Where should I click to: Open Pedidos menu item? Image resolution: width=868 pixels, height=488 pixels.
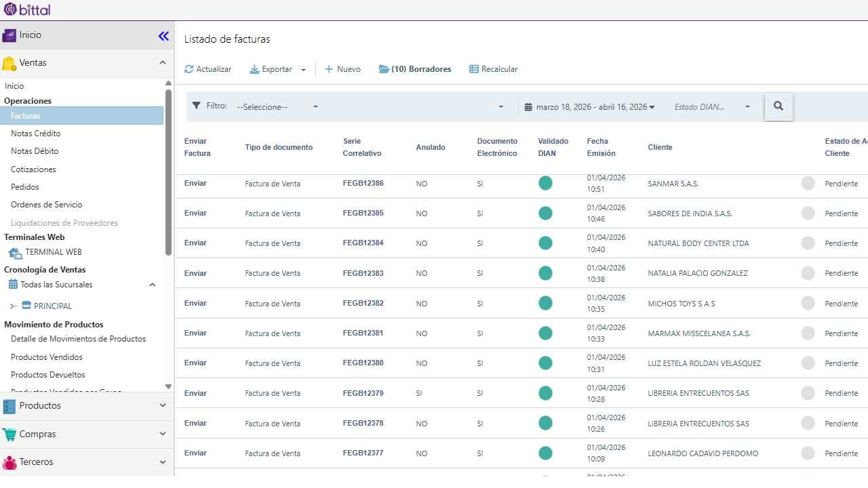pos(25,187)
